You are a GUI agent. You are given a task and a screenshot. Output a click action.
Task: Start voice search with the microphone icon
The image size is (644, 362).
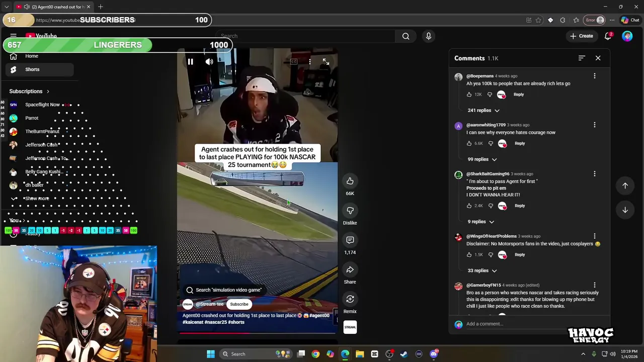429,36
